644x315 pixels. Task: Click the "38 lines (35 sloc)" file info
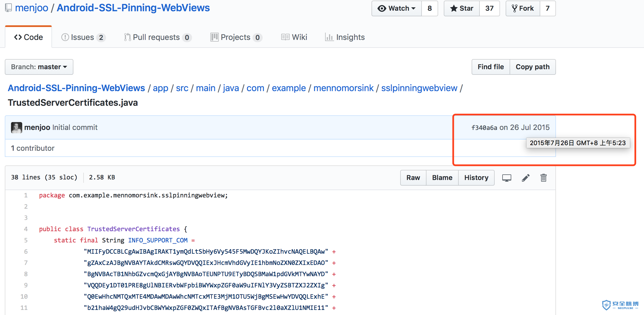coord(44,177)
